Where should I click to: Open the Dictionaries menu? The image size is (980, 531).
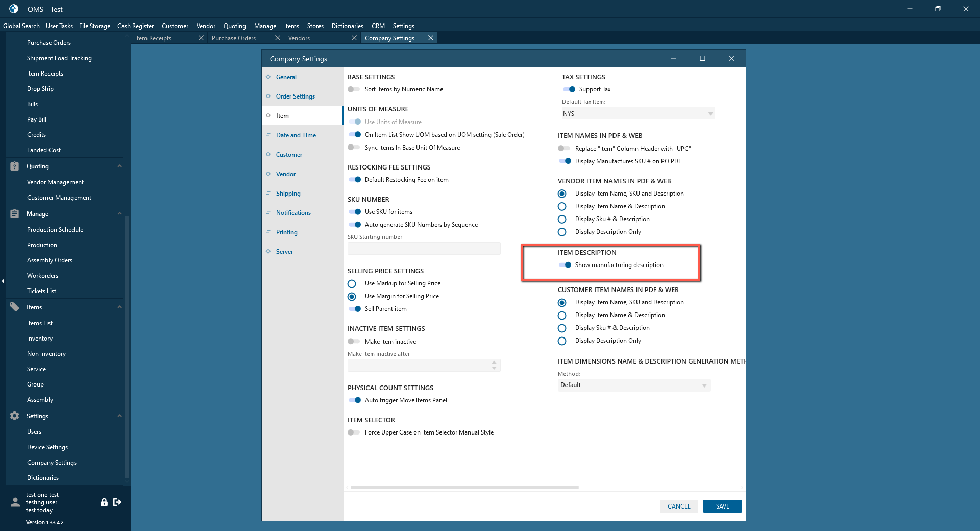[x=348, y=26]
